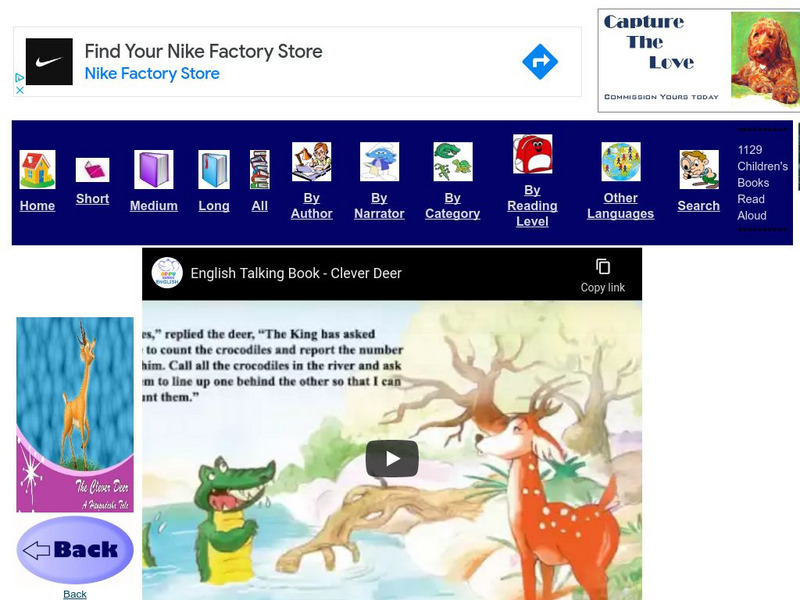This screenshot has height=600, width=800.
Task: Click the blue directions arrow in Nike ad
Action: point(540,62)
